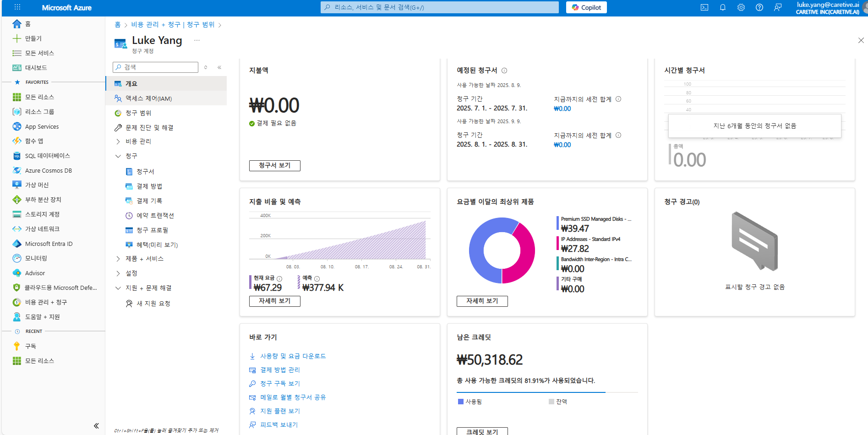Open 메일로 월별 청구서 공유 link

pyautogui.click(x=293, y=397)
